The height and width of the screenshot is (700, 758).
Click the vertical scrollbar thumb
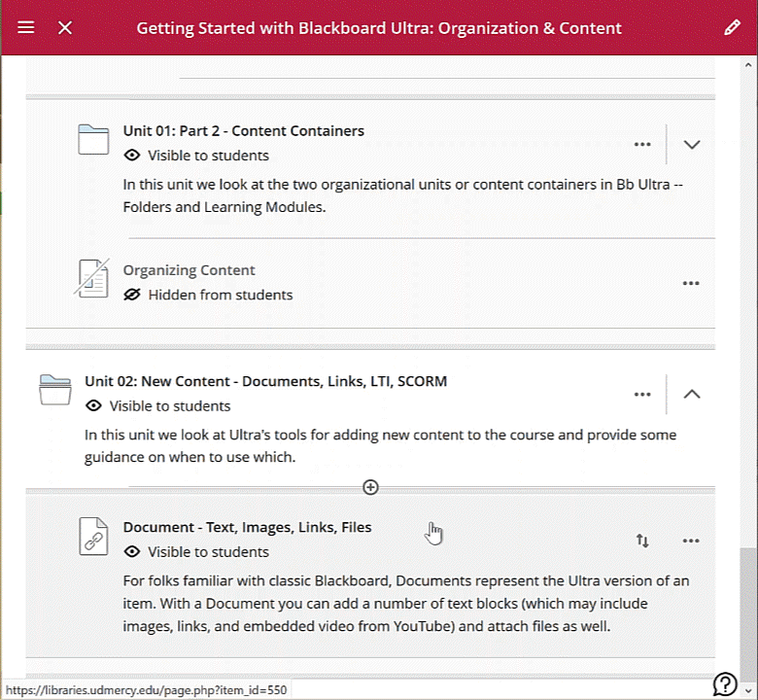point(748,613)
